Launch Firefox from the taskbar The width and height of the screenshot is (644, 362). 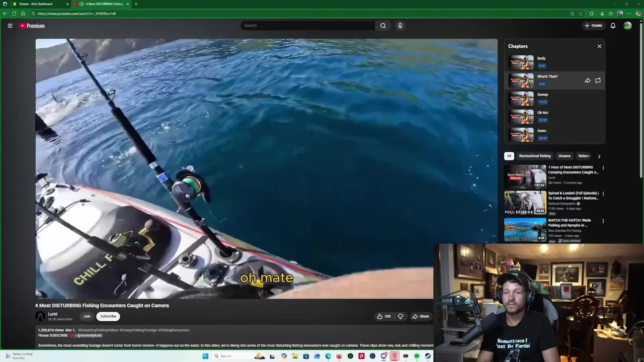coord(339,356)
